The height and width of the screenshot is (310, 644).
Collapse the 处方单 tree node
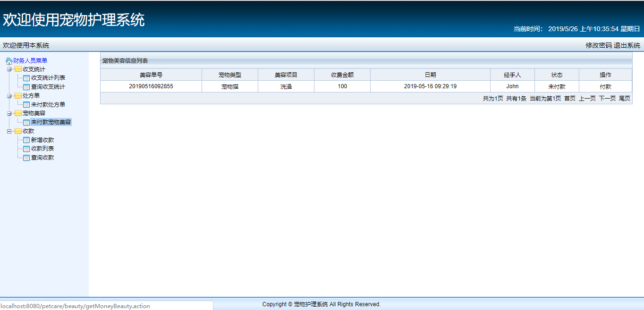click(9, 96)
